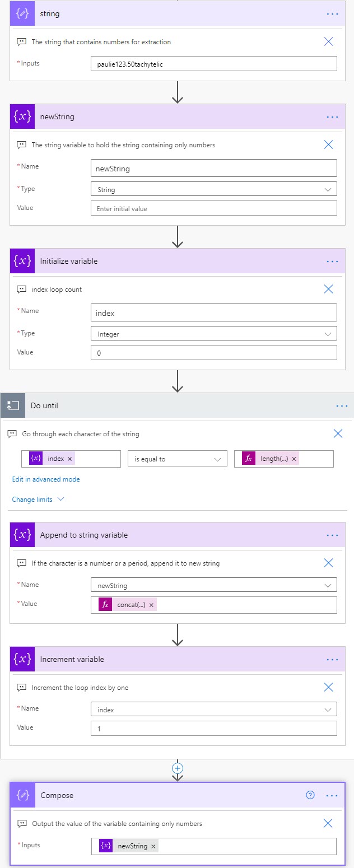This screenshot has height=868, width=354.
Task: Click the Initialize variable action icon
Action: (22, 261)
